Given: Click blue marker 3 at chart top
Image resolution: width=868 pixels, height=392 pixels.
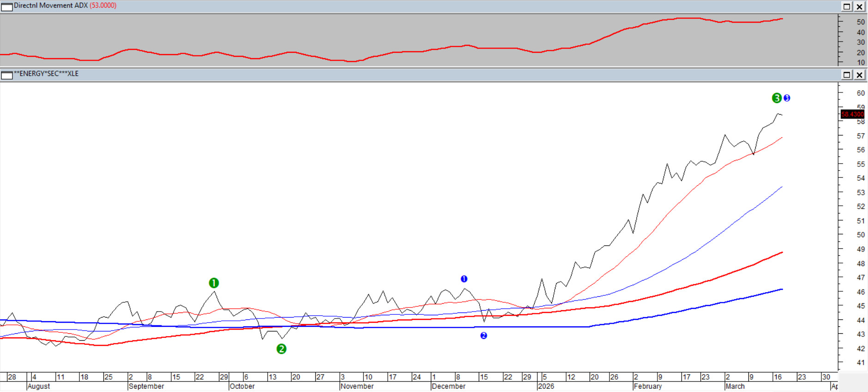Looking at the screenshot, I should [787, 98].
